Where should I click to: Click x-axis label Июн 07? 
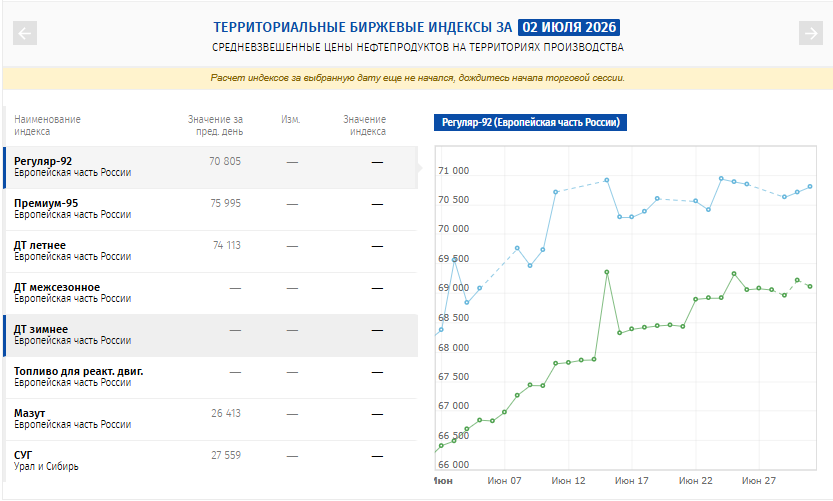coord(504,481)
